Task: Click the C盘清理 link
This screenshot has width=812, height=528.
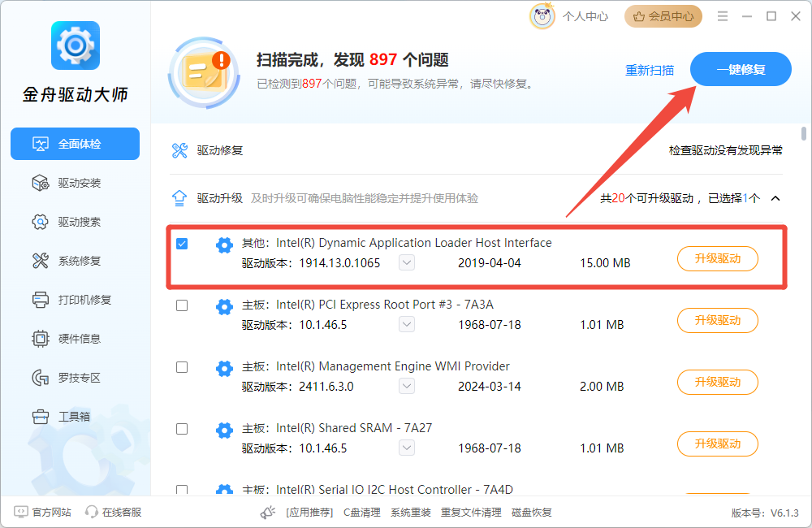Action: pyautogui.click(x=362, y=513)
